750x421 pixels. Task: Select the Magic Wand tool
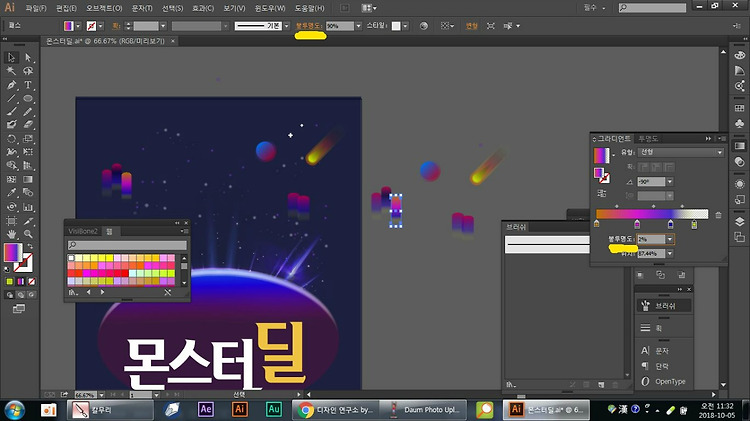pos(11,71)
